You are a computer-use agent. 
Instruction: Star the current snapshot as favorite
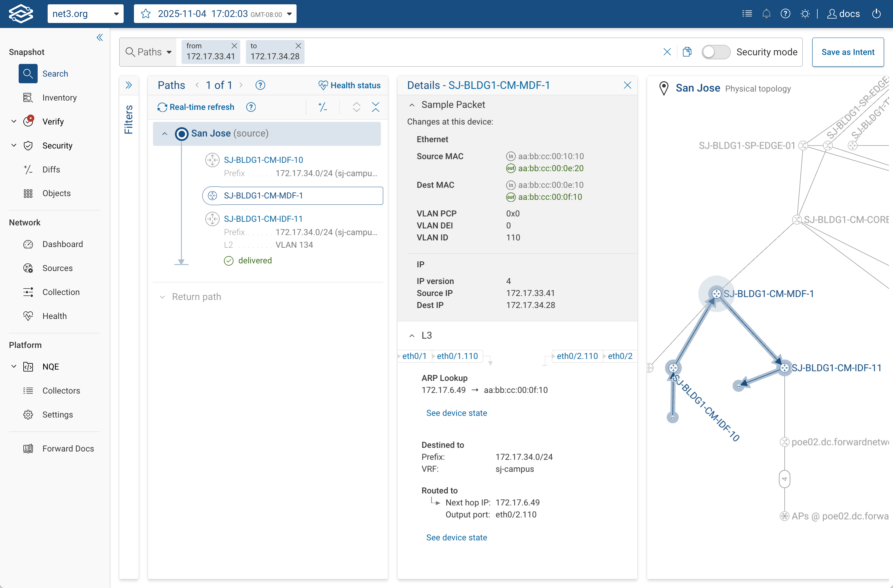click(x=146, y=14)
